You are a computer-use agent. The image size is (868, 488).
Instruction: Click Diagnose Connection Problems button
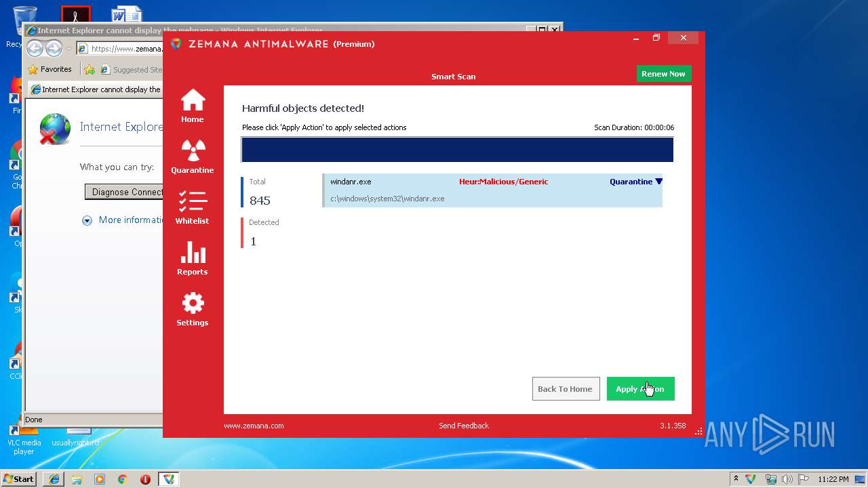[x=124, y=192]
